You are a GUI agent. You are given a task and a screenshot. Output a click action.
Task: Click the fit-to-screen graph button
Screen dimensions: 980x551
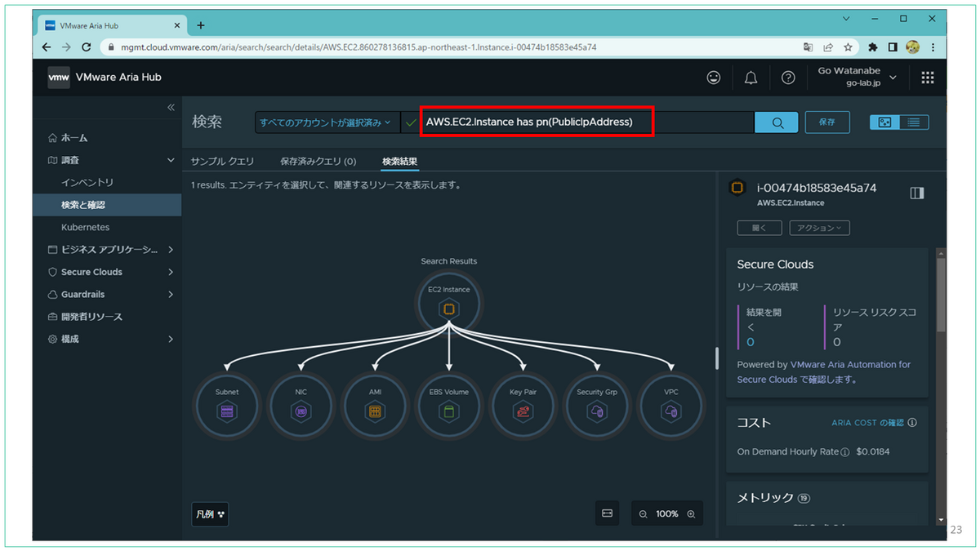(x=607, y=513)
